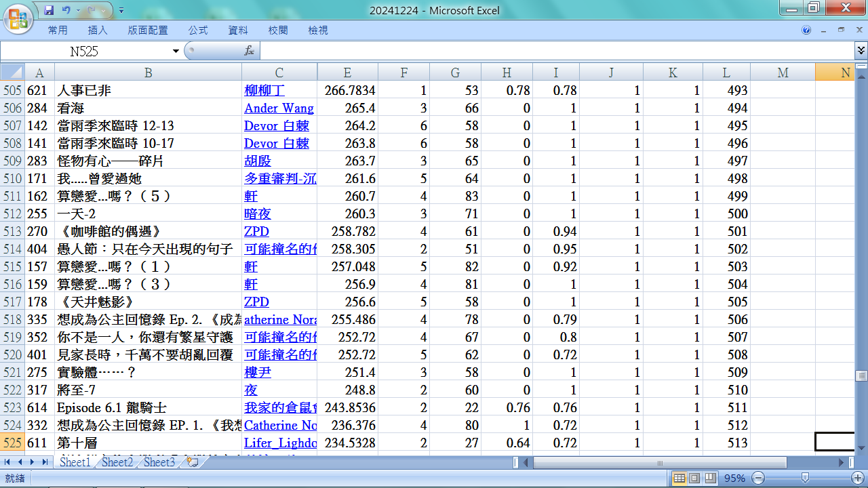Image resolution: width=868 pixels, height=488 pixels.
Task: Select cell containing 人事已非
Action: click(148, 90)
